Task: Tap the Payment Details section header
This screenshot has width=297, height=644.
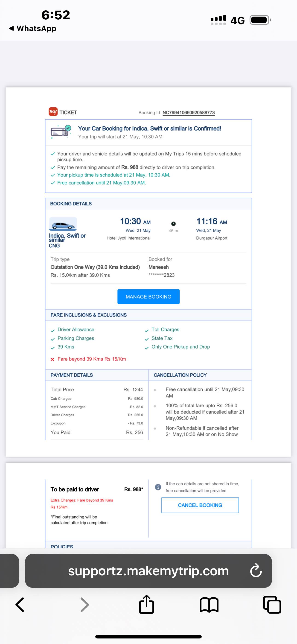Action: (72, 375)
